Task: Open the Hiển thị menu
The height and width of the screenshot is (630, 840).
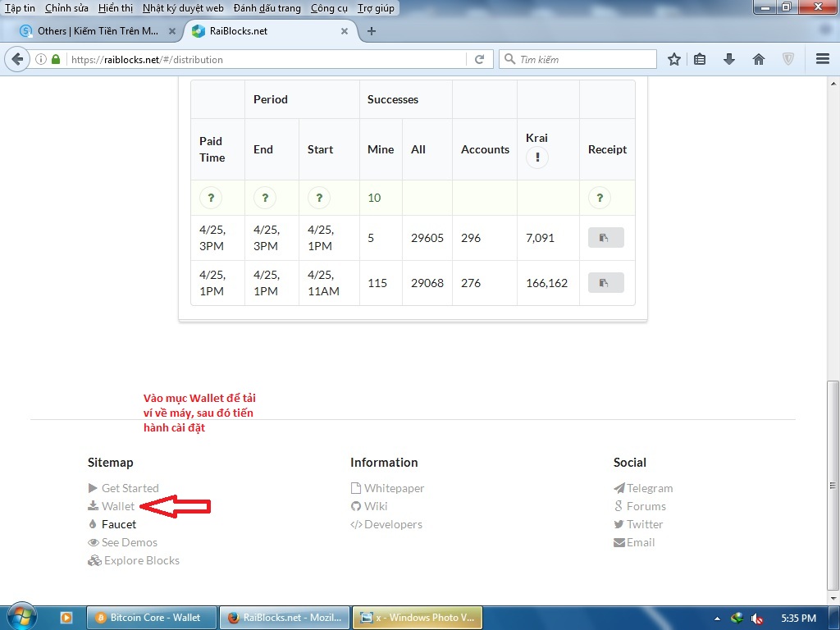Action: (116, 8)
